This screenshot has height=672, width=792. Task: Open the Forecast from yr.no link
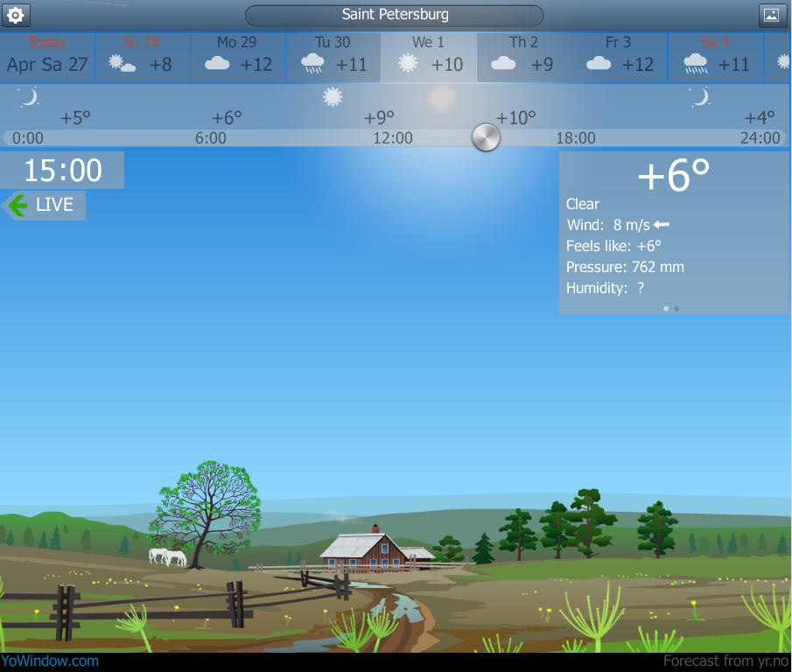pos(725,661)
